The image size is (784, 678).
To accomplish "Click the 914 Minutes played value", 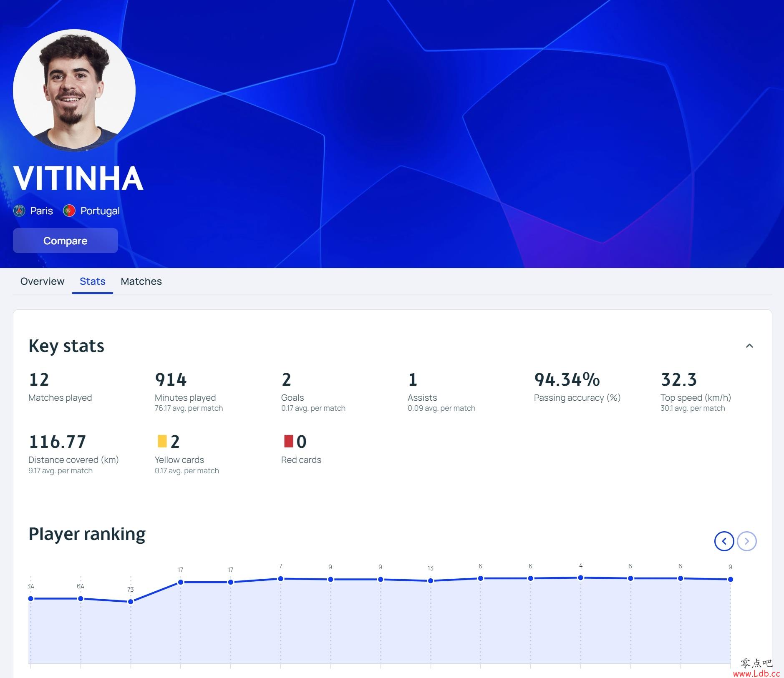I will [x=171, y=380].
